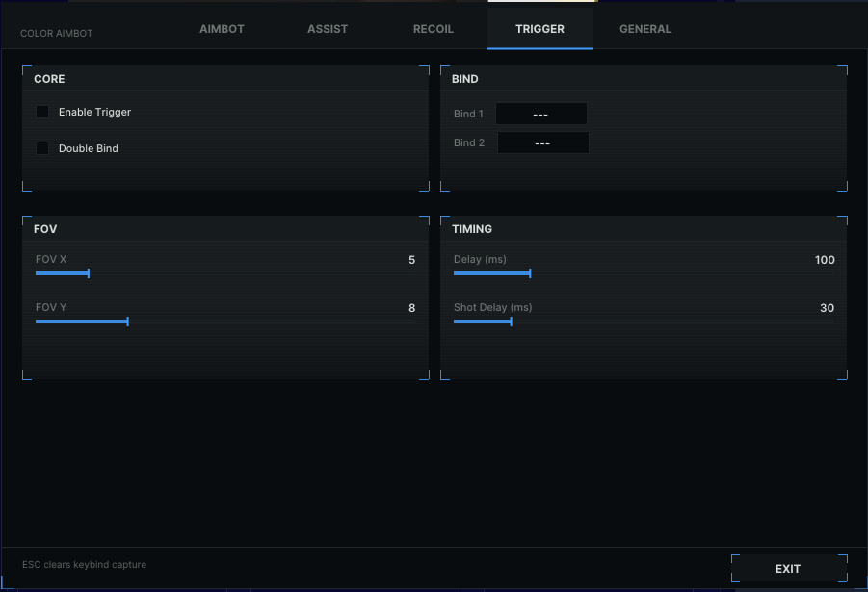Click the COLOR AIMBOT title text

point(57,33)
